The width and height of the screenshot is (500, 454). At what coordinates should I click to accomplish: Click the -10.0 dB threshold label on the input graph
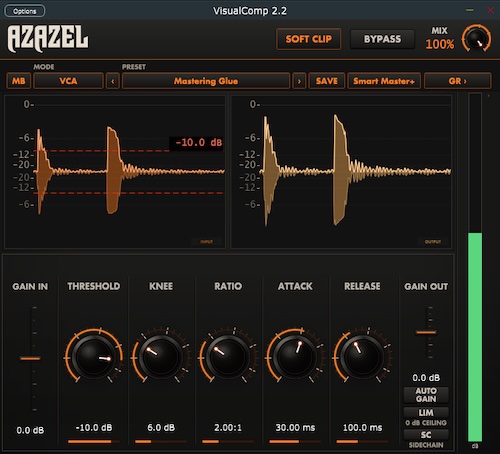[196, 143]
